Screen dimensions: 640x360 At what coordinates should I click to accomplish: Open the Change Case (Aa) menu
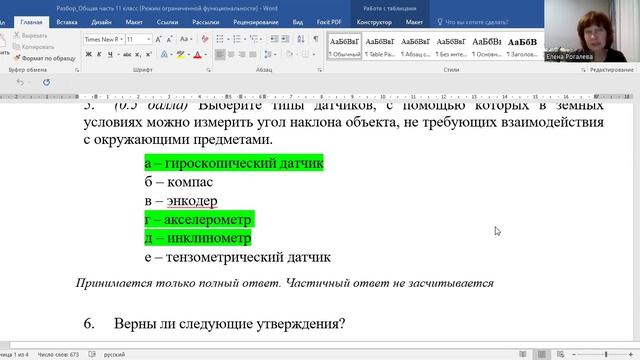[185, 39]
